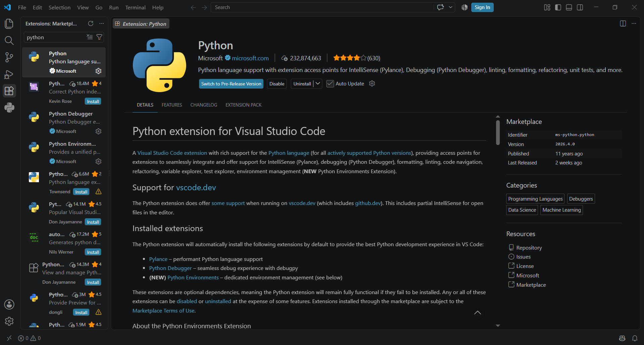Open Copilot status icon in status bar
Image resolution: width=644 pixels, height=345 pixels.
[622, 338]
